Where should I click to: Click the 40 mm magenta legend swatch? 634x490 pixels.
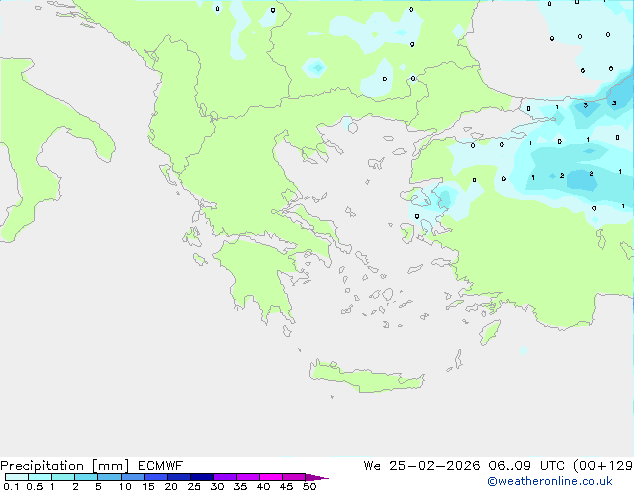tap(271, 477)
